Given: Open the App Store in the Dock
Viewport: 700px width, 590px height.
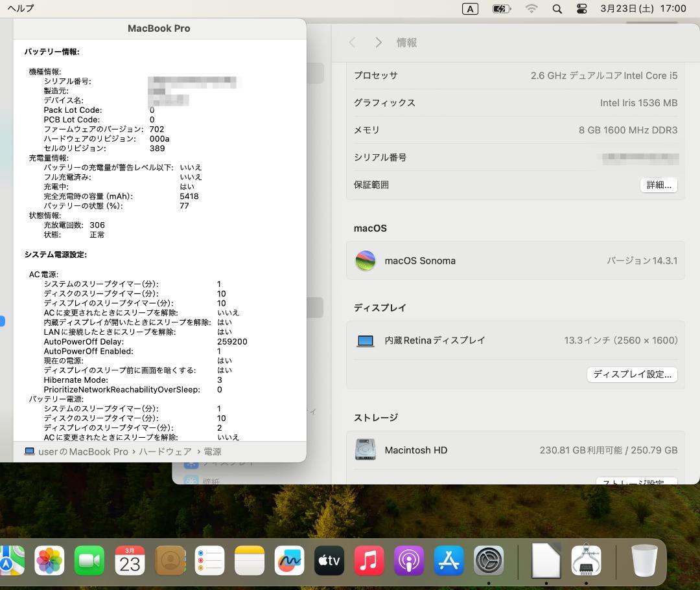Looking at the screenshot, I should click(x=449, y=561).
